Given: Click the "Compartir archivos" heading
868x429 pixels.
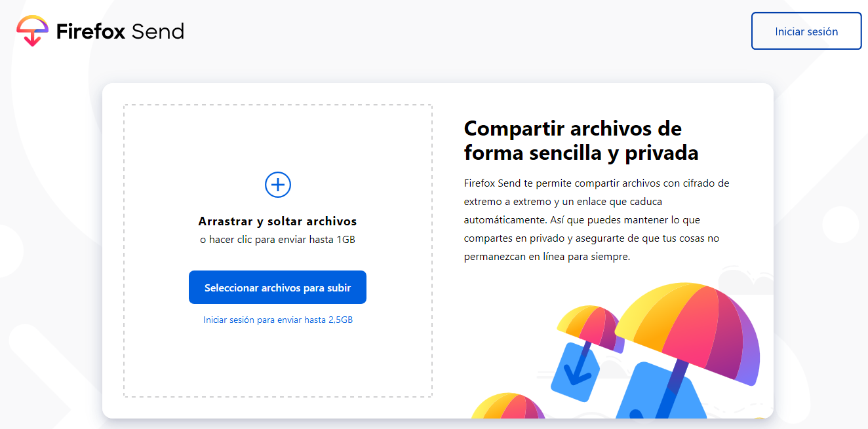Looking at the screenshot, I should point(572,128).
